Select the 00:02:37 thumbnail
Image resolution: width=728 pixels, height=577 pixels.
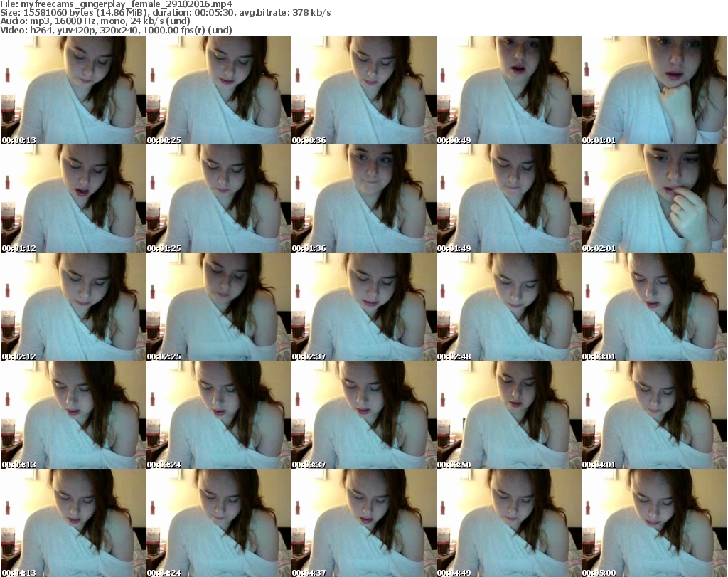(364, 307)
